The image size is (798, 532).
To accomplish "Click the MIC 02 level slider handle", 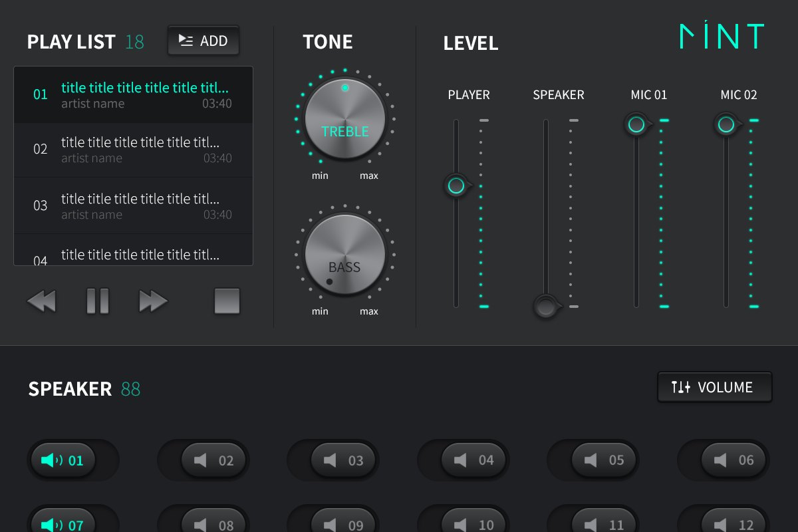I will pyautogui.click(x=726, y=124).
